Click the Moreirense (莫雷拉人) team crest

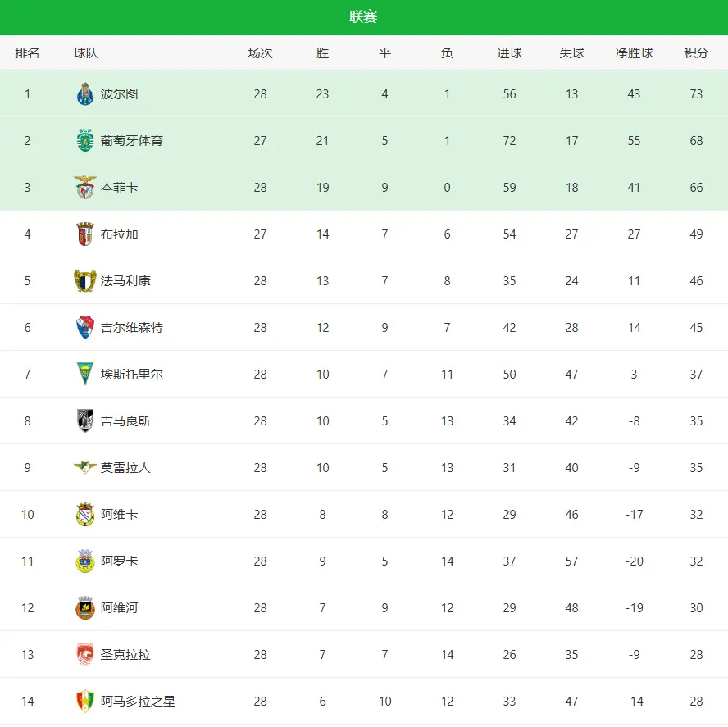coord(85,468)
